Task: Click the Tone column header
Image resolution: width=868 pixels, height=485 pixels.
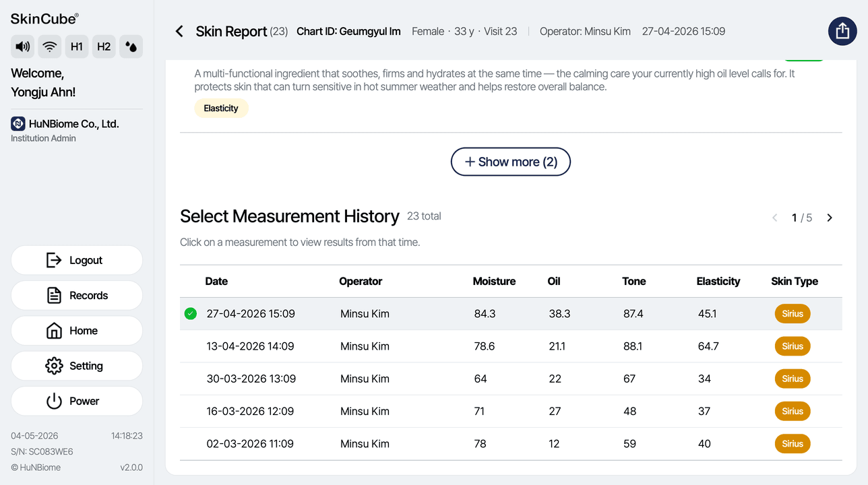Action: pos(633,281)
